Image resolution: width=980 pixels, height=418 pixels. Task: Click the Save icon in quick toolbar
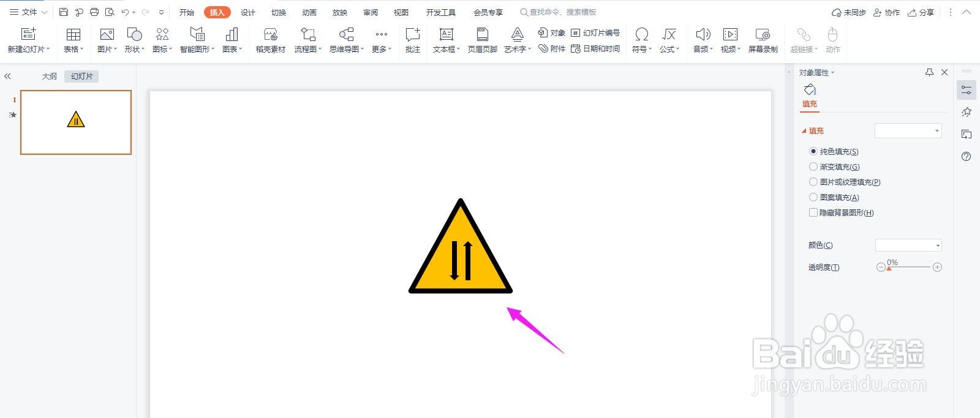pyautogui.click(x=64, y=12)
